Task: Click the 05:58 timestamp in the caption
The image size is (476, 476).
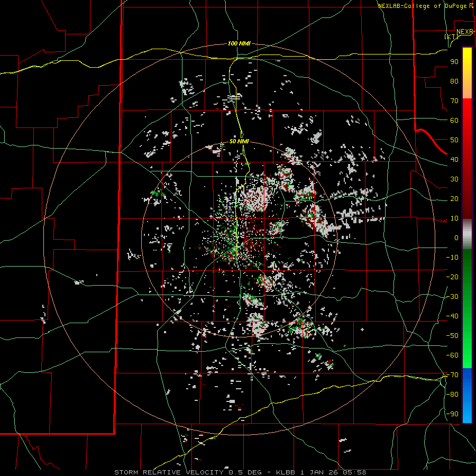Action: pyautogui.click(x=354, y=472)
